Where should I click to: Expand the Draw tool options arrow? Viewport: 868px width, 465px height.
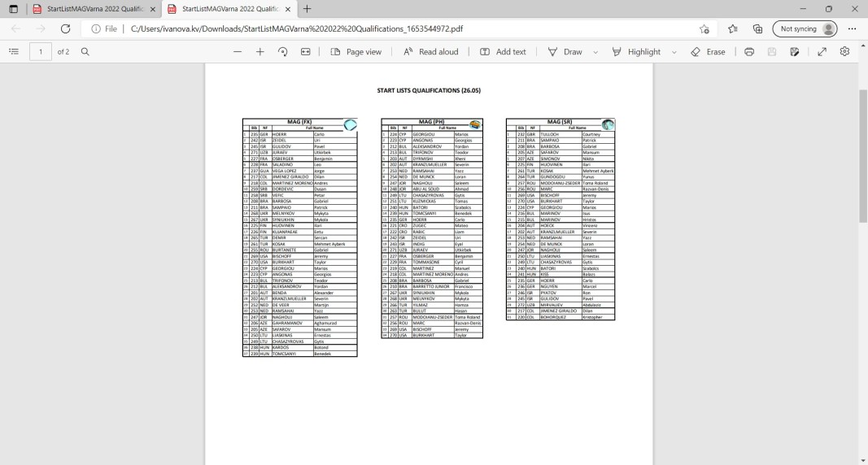coord(595,52)
